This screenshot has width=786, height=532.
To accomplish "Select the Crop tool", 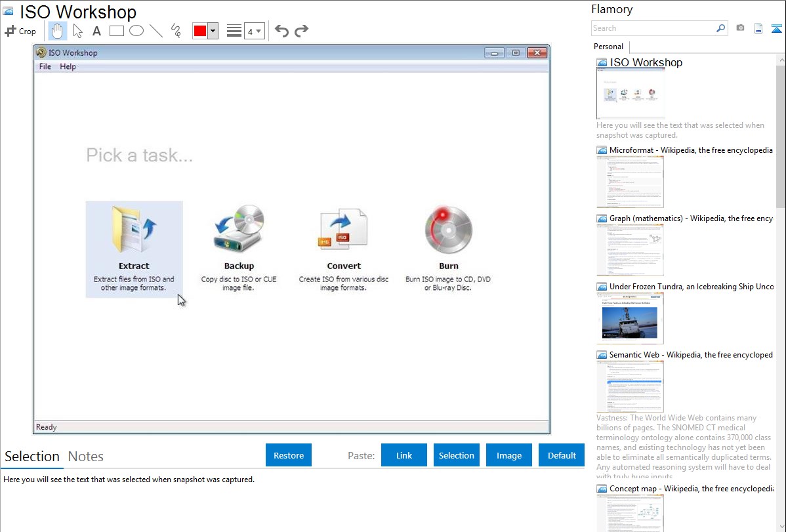I will [20, 31].
